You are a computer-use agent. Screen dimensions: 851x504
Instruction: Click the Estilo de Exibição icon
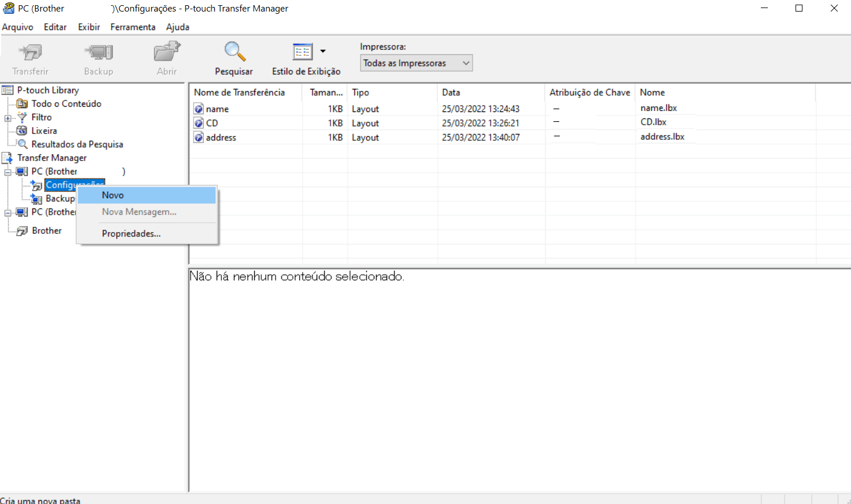(x=303, y=51)
